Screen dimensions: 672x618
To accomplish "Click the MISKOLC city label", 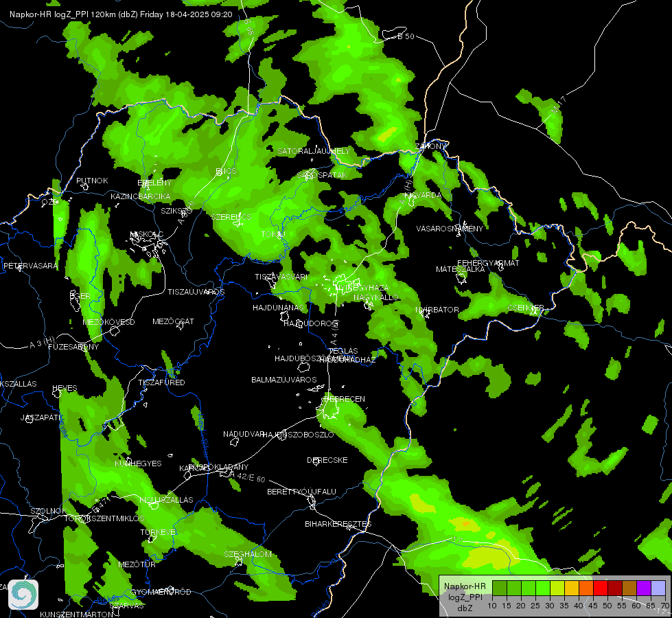I will click(147, 234).
